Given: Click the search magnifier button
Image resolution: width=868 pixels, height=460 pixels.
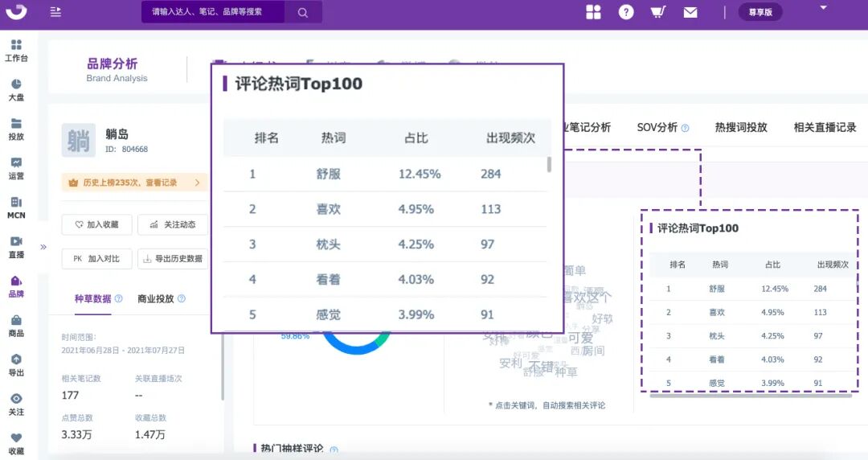Looking at the screenshot, I should (303, 12).
